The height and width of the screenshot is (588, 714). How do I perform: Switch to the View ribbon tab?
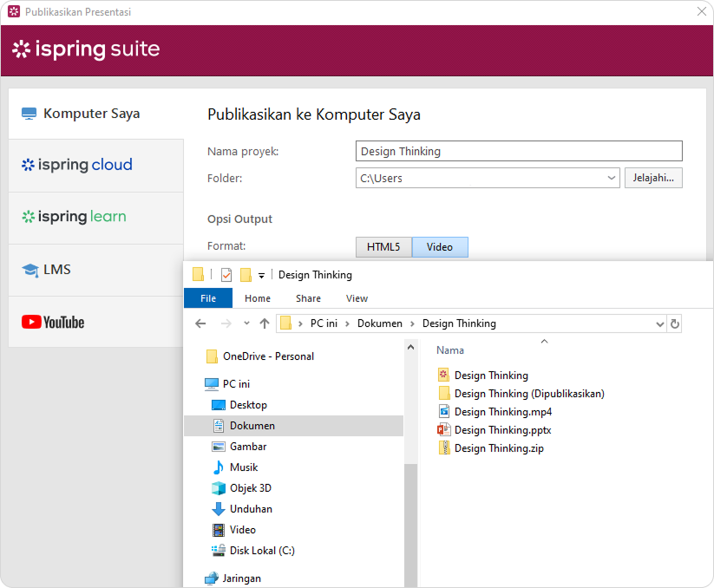point(357,298)
